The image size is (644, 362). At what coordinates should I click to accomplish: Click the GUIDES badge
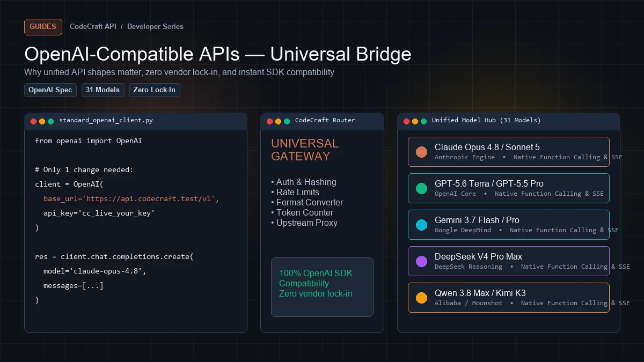[x=43, y=27]
